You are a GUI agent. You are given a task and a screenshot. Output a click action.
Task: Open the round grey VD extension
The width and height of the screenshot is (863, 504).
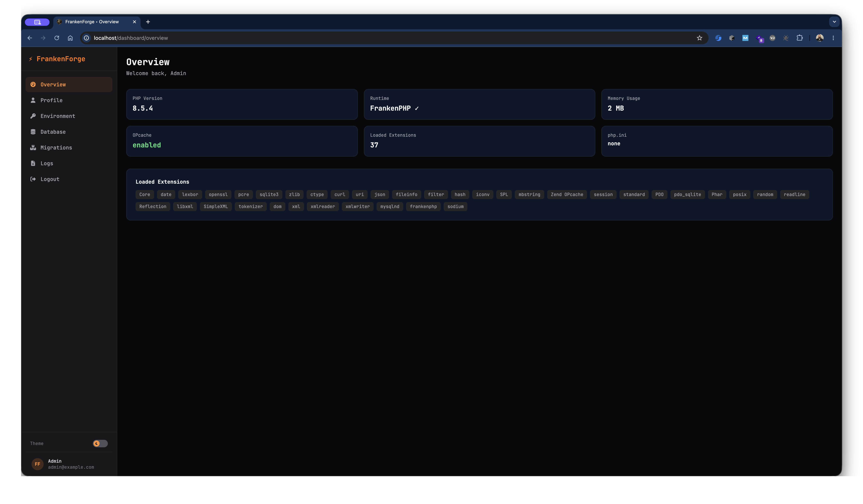[773, 38]
